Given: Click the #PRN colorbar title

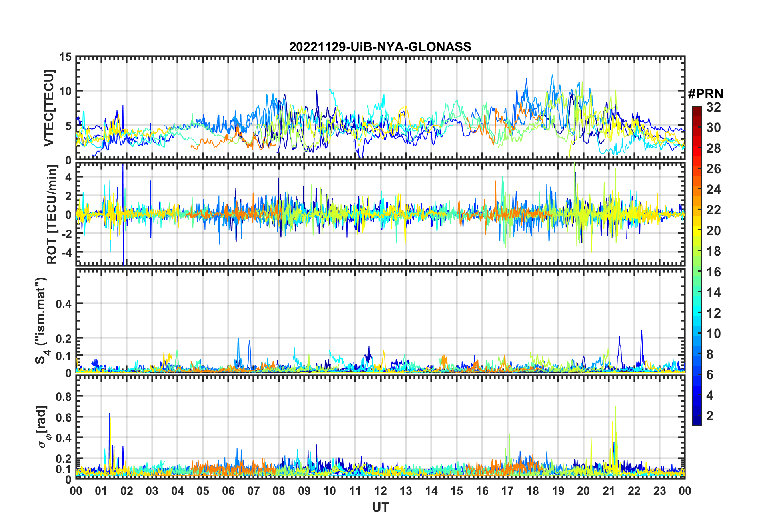Looking at the screenshot, I should [x=705, y=94].
